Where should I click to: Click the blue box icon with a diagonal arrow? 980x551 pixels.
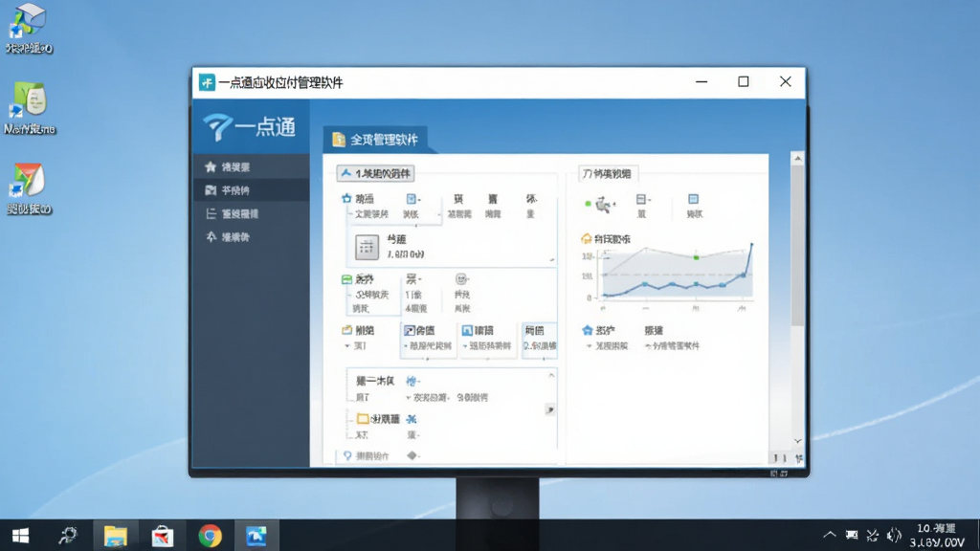tap(410, 330)
